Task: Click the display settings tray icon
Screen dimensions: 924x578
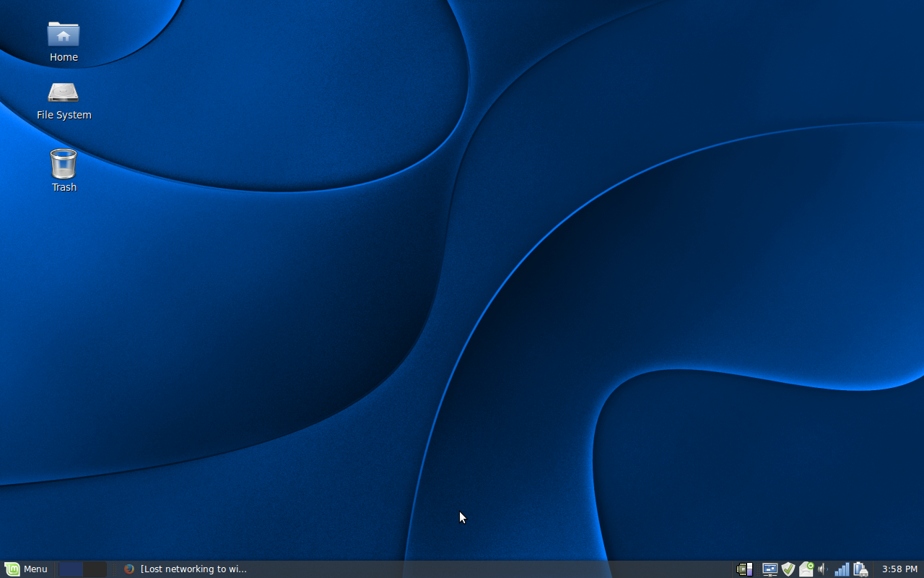Action: pyautogui.click(x=770, y=569)
